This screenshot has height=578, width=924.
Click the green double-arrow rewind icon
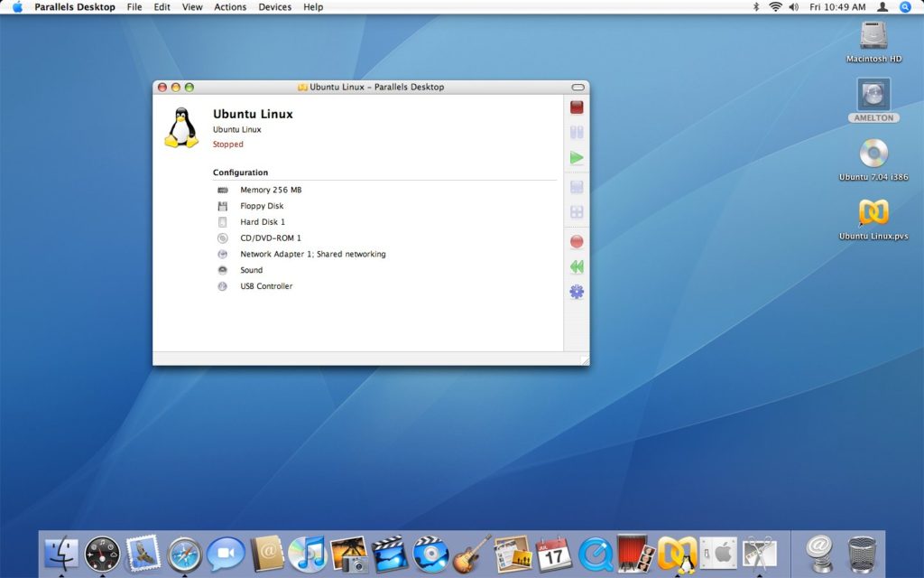(x=577, y=266)
